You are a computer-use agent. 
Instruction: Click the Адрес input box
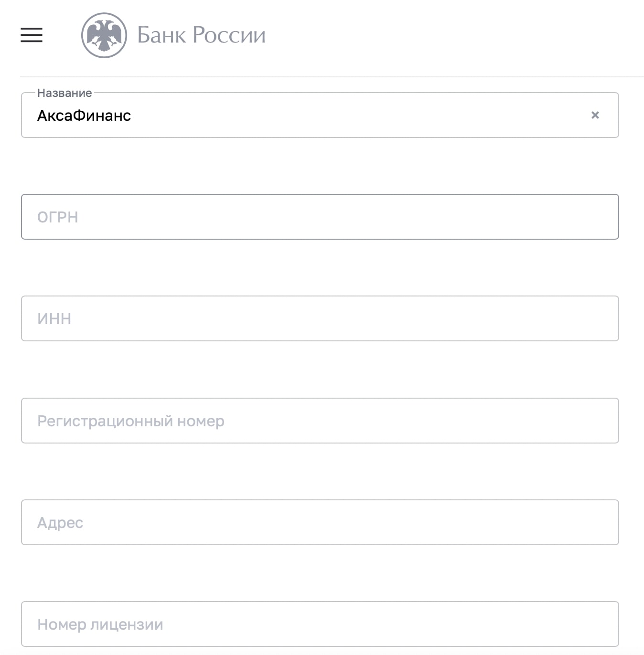320,522
